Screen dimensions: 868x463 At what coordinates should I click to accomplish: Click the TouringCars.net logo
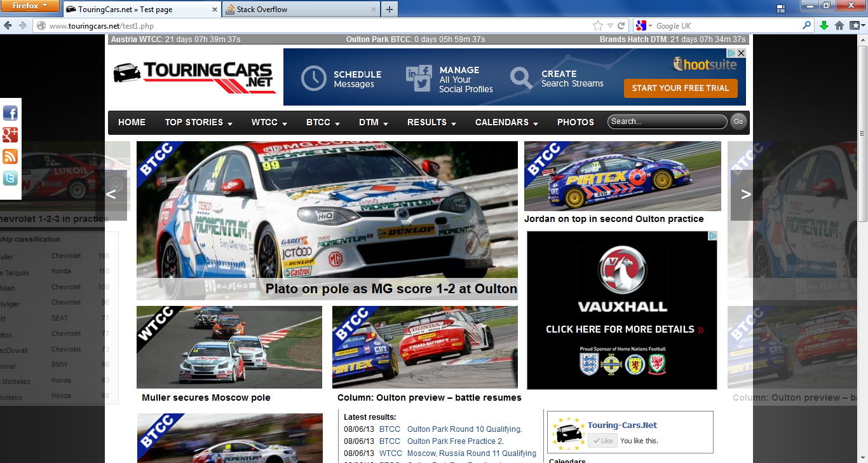(194, 76)
